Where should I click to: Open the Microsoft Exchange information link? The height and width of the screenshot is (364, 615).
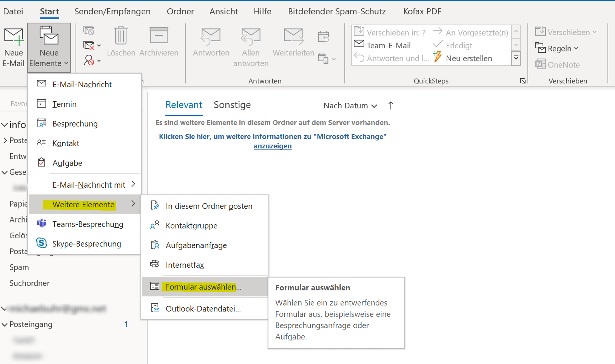(273, 141)
